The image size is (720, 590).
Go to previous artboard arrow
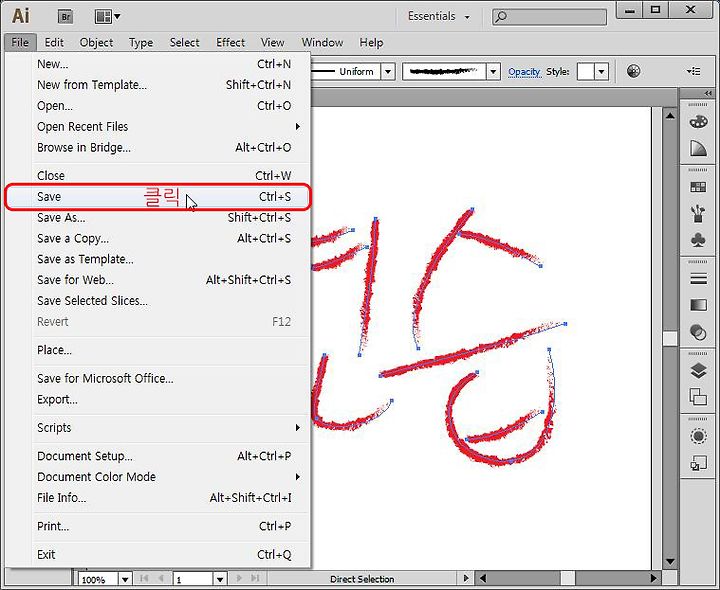coord(161,579)
